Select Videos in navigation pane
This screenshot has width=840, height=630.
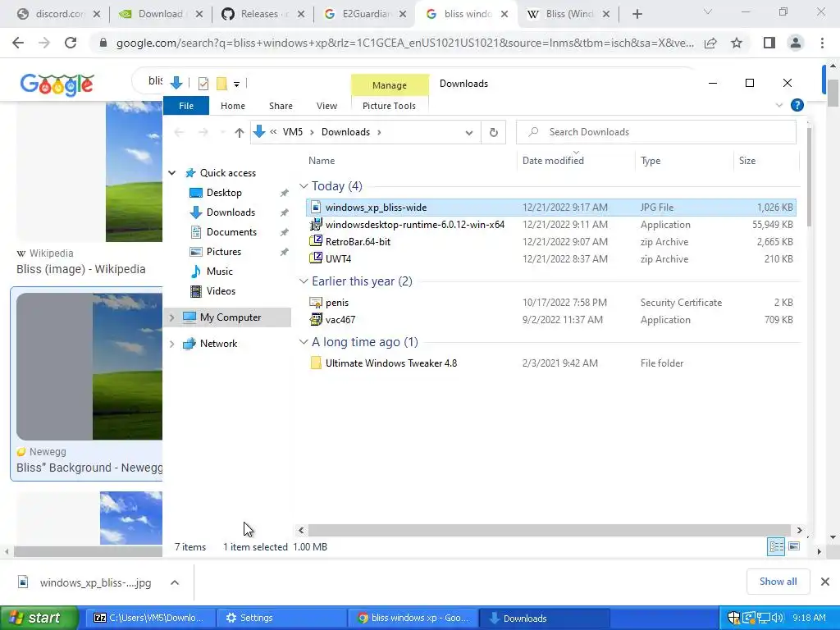pyautogui.click(x=221, y=291)
